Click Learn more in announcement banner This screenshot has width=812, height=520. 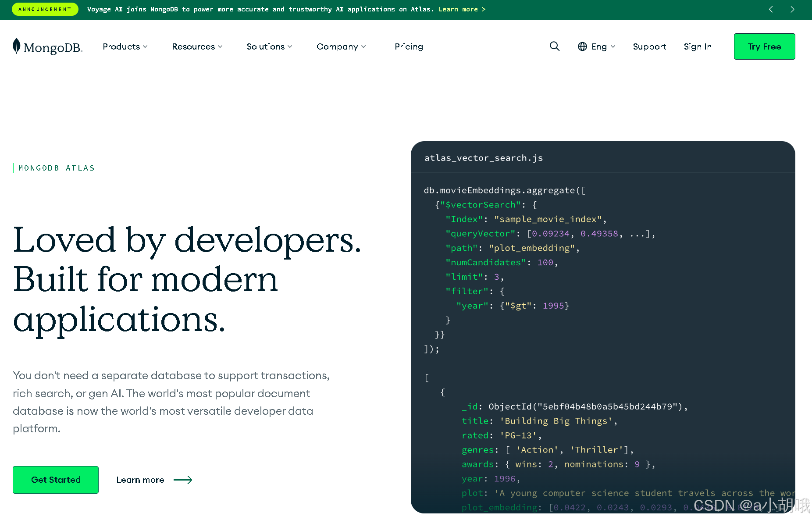462,9
